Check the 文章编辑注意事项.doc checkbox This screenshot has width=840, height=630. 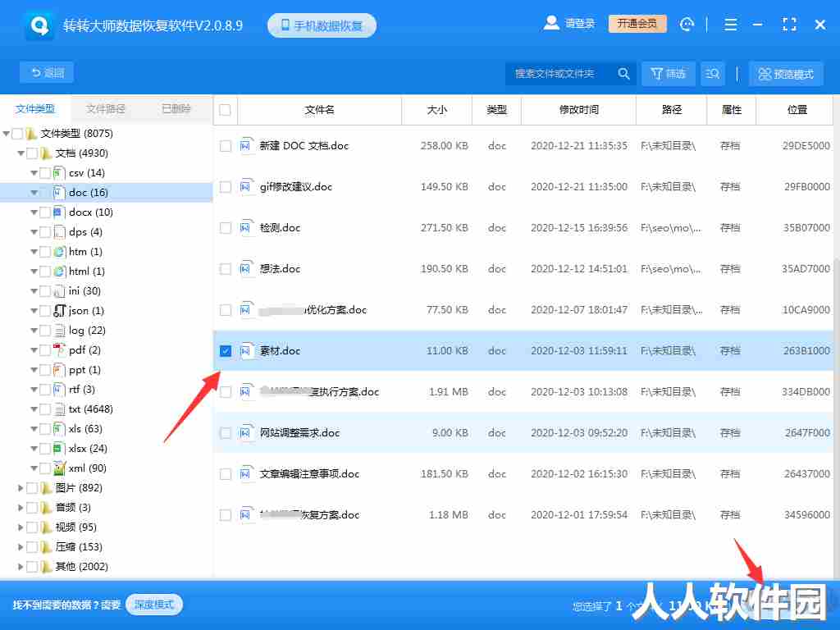[x=226, y=474]
